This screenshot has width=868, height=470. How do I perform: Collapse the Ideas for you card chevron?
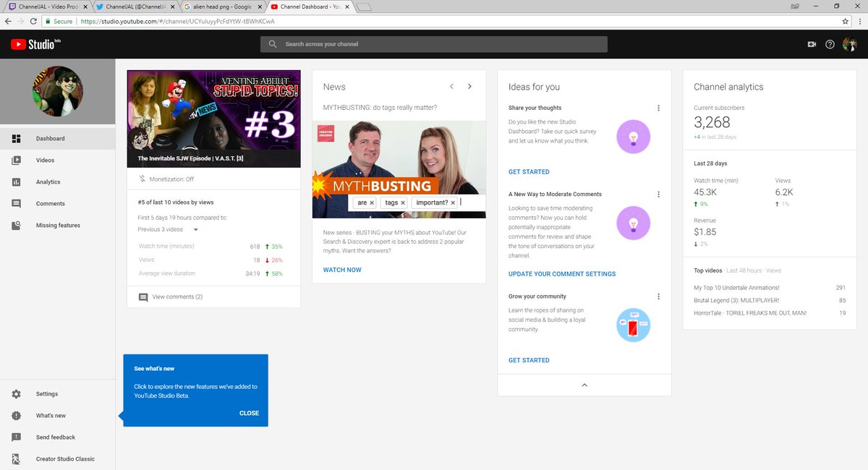click(x=584, y=385)
